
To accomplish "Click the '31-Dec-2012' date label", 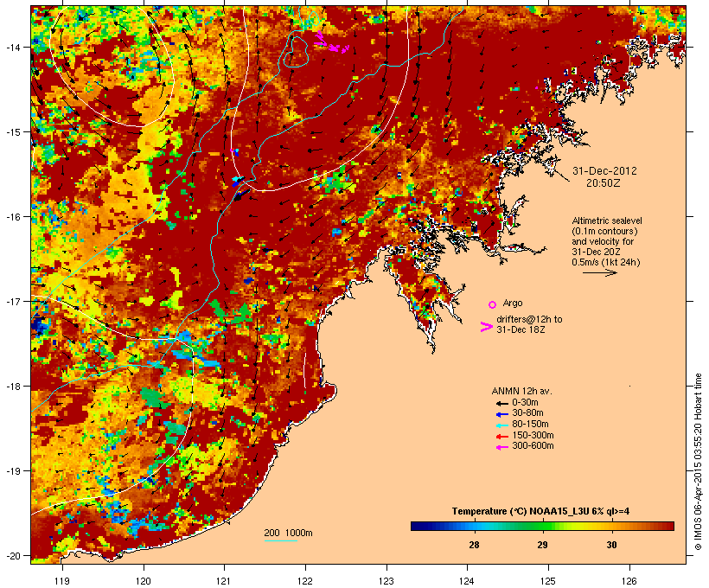I will point(604,171).
